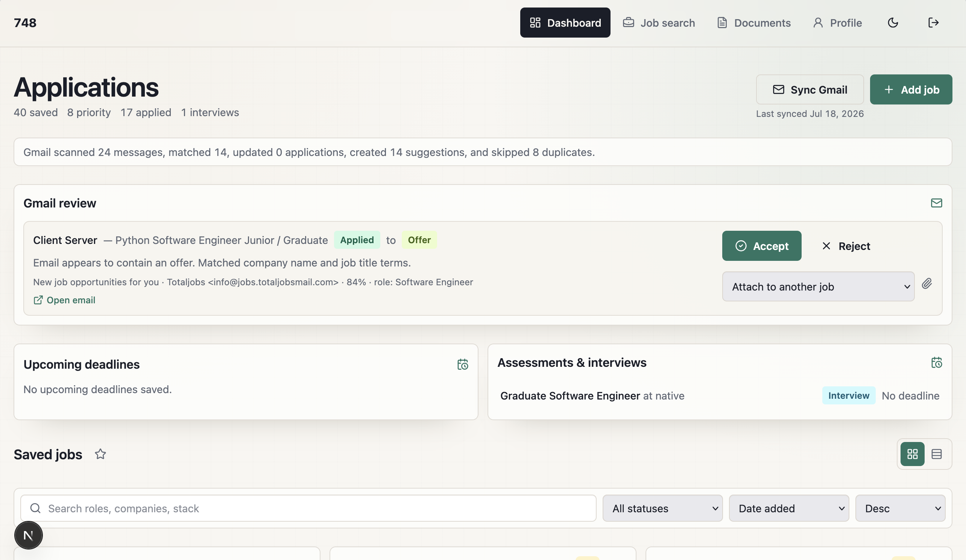This screenshot has height=560, width=966.
Task: Click the '17 applied' stat
Action: click(x=146, y=113)
